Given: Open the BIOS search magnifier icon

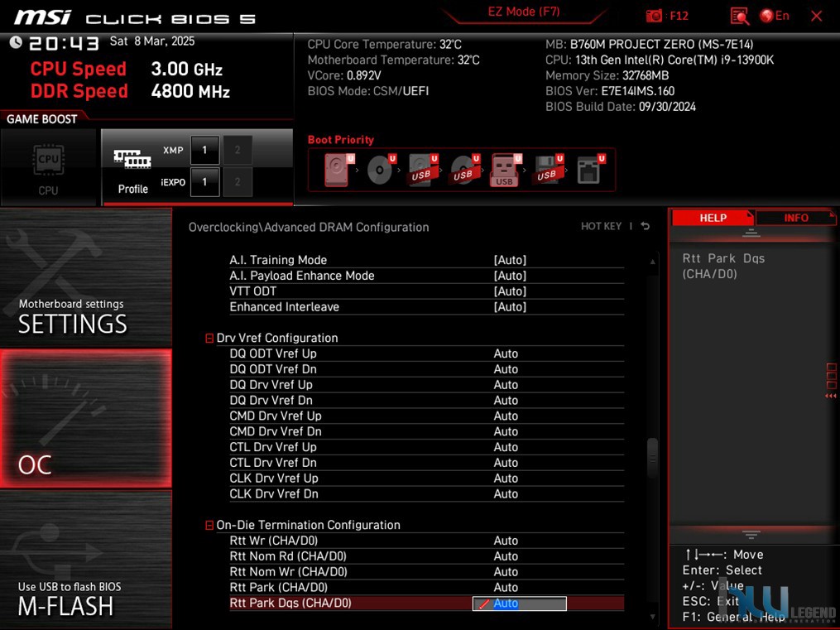Looking at the screenshot, I should [740, 16].
